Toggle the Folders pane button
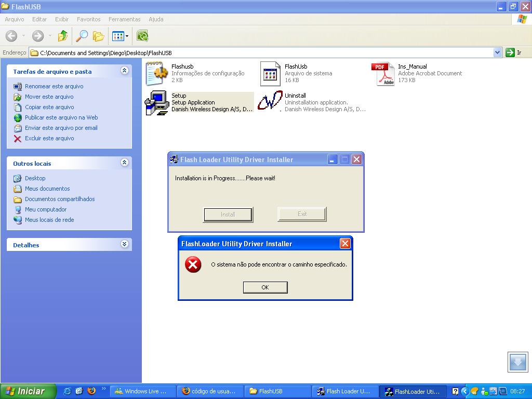 [98, 36]
